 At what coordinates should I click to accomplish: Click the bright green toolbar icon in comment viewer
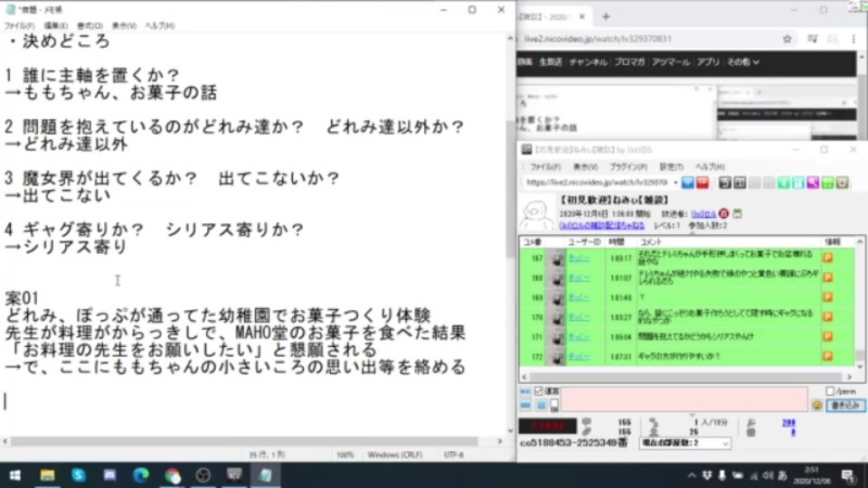click(827, 183)
